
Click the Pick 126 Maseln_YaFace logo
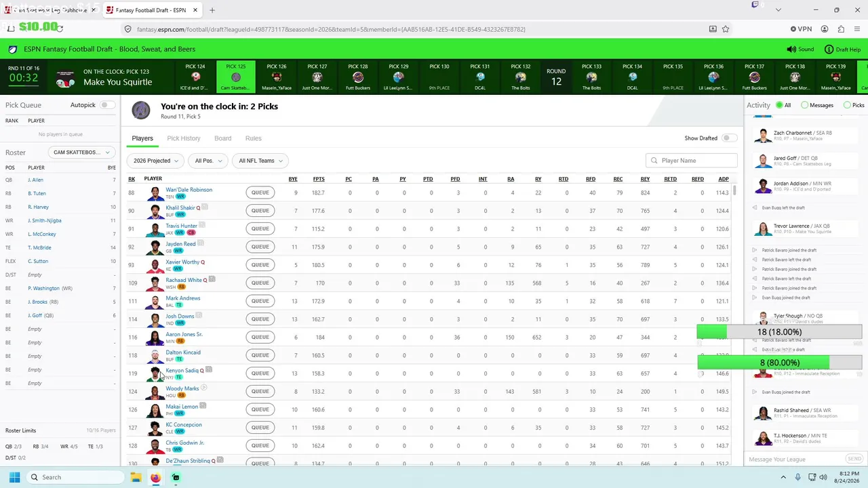click(x=277, y=77)
